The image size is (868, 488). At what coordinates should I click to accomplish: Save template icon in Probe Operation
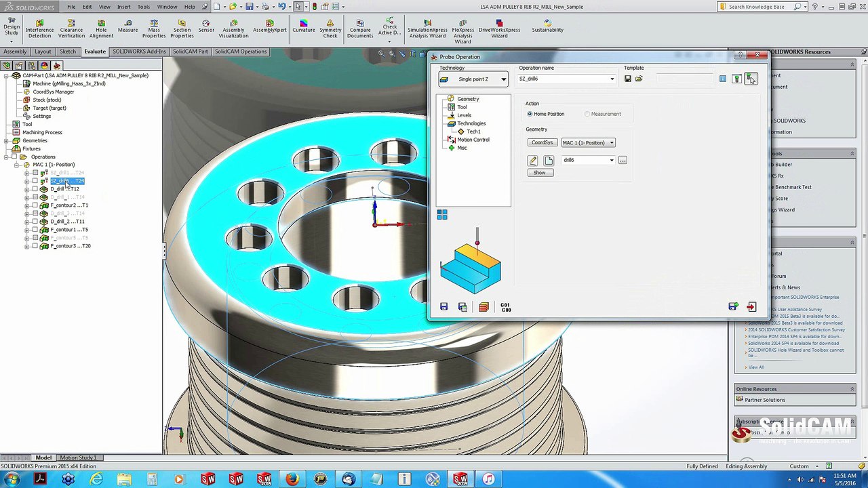(x=628, y=79)
